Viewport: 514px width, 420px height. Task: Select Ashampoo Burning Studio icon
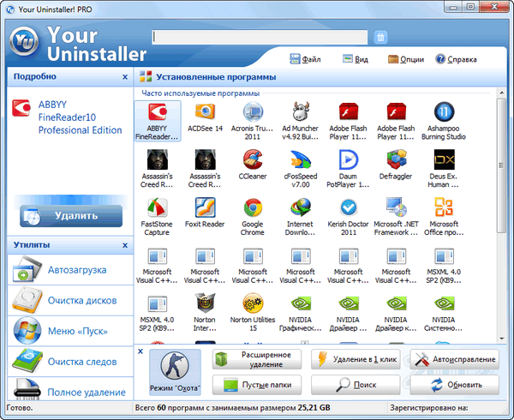click(x=444, y=111)
